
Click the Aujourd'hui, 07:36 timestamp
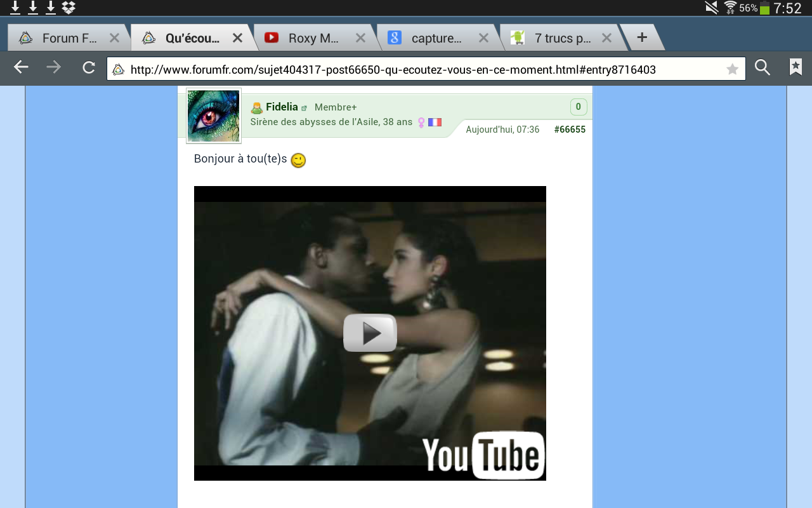pyautogui.click(x=502, y=130)
